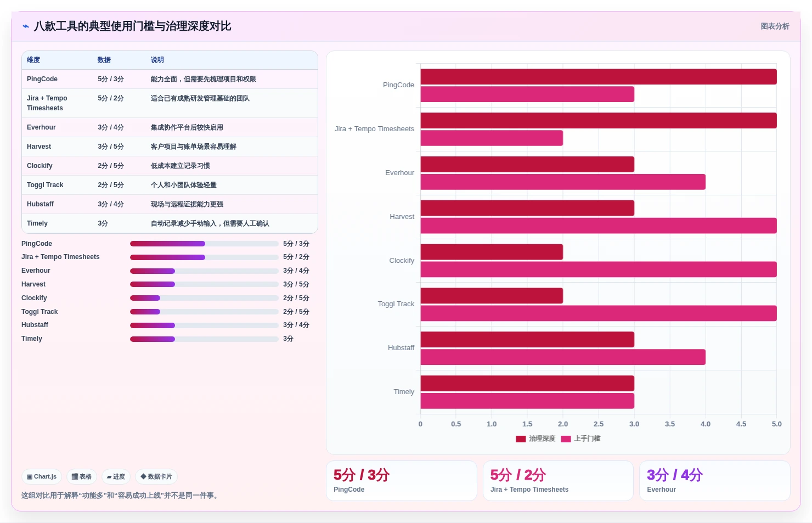Open the PingCode 5分 / 3分 card
This screenshot has height=523, width=812.
point(401,481)
